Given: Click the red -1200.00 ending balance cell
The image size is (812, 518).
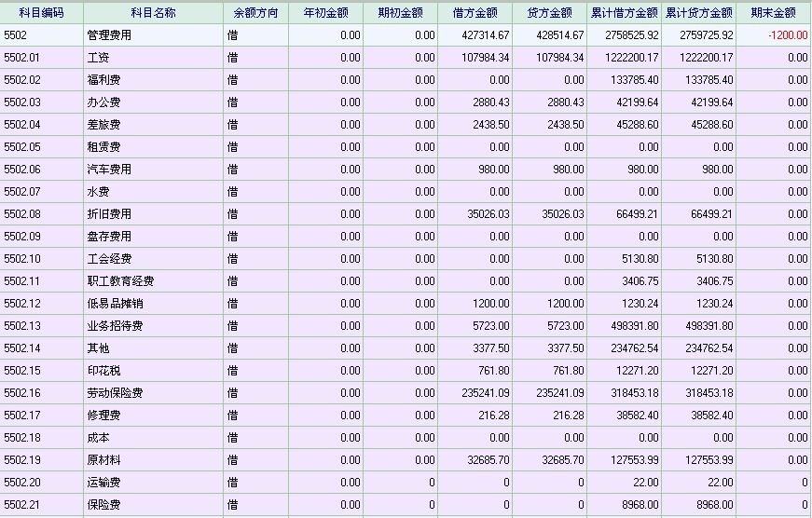Looking at the screenshot, I should click(788, 35).
